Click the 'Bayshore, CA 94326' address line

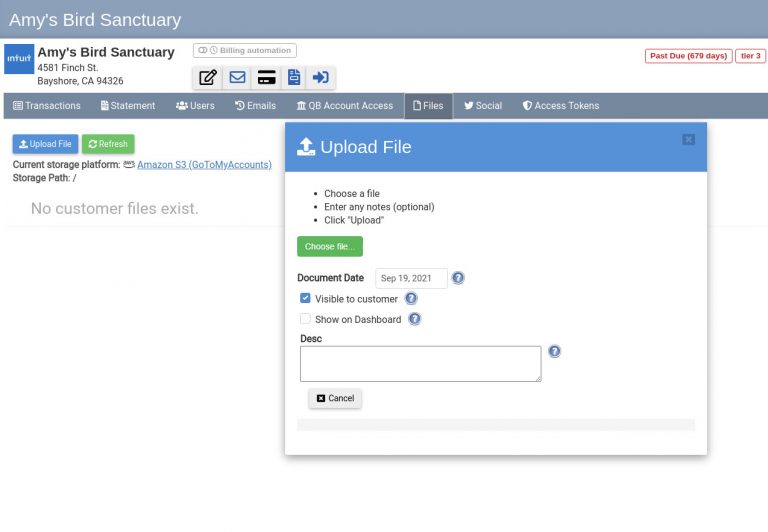click(80, 81)
